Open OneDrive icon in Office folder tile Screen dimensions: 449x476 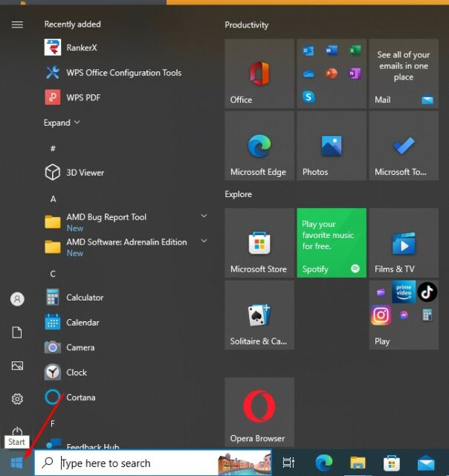[309, 74]
